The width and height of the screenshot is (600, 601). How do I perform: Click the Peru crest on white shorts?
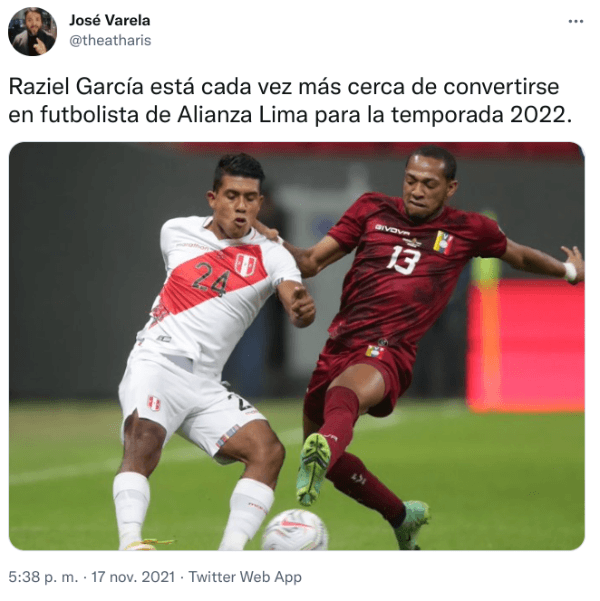[154, 403]
